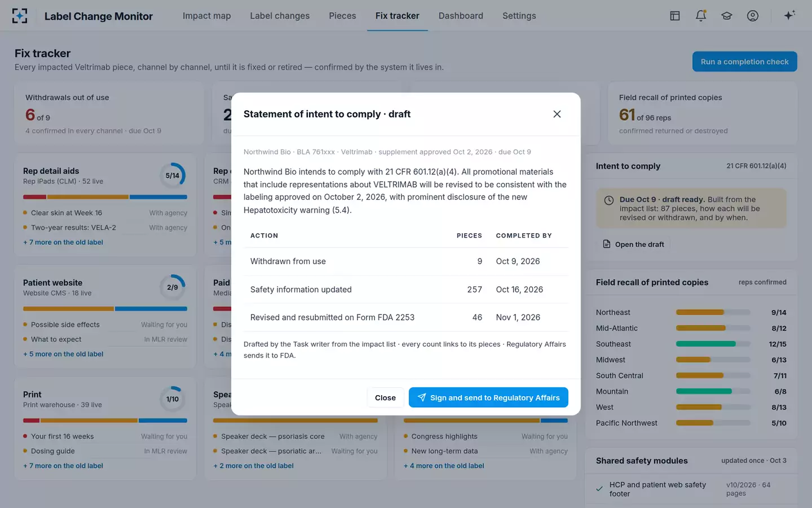Viewport: 812px width, 508px height.
Task: Select the Withdrawn from use row
Action: click(x=406, y=261)
